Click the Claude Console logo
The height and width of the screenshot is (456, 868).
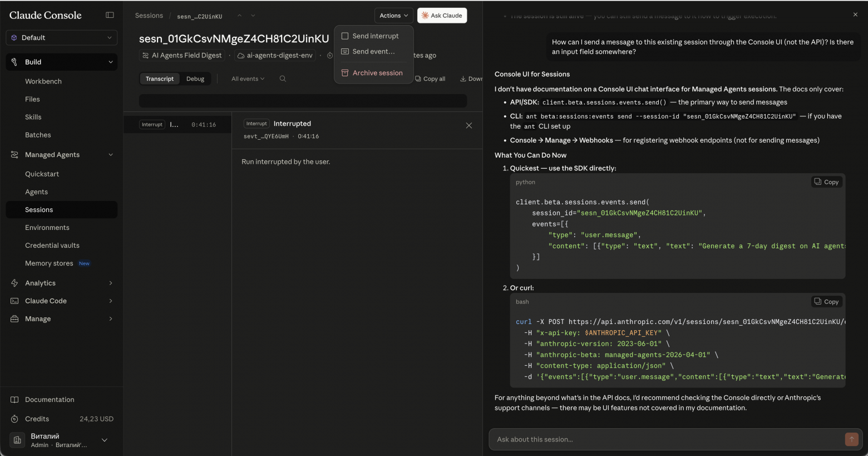coord(46,15)
